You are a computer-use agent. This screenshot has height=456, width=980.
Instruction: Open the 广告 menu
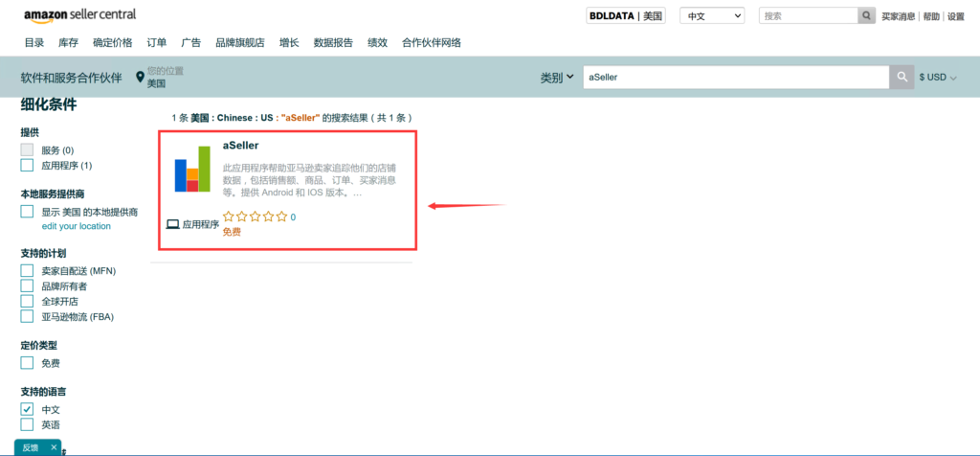point(191,42)
